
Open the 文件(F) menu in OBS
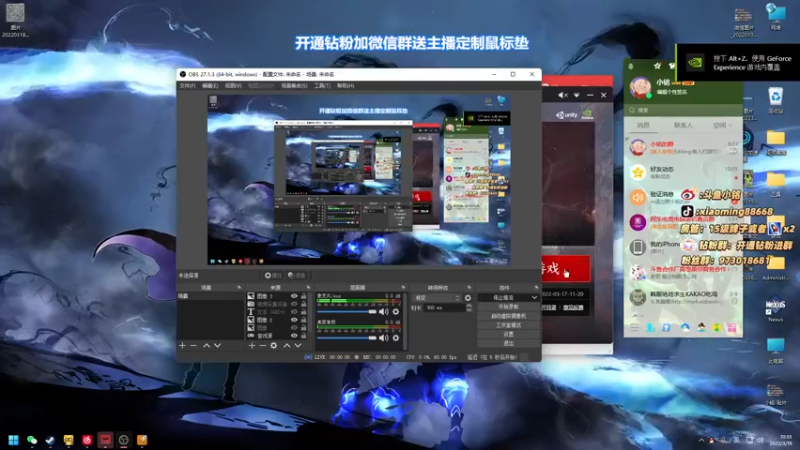click(187, 86)
